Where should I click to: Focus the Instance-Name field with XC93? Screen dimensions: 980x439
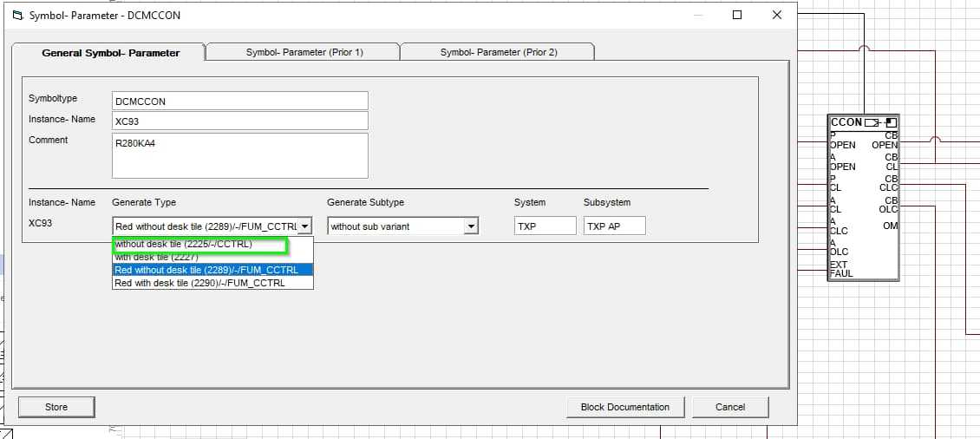tap(240, 121)
